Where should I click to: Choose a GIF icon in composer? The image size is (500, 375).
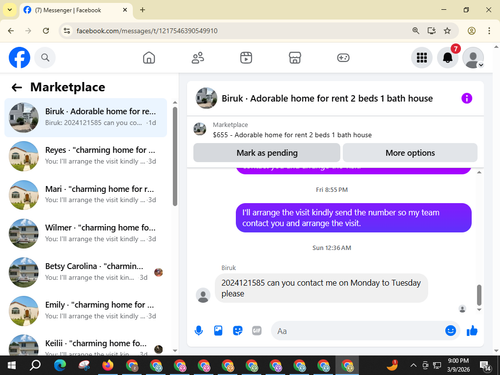257,331
